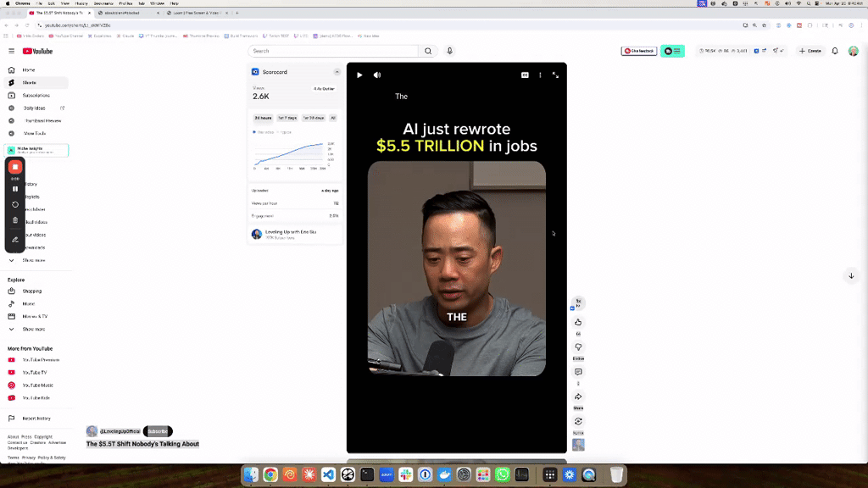Delete the recording with trash icon
This screenshot has height=488, width=868.
coord(15,220)
